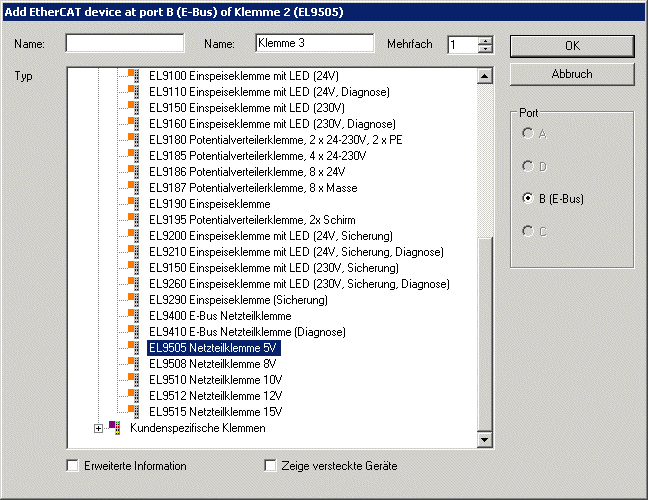Click the icon beside EL9505 Netzteilklemme 5V

(x=133, y=348)
